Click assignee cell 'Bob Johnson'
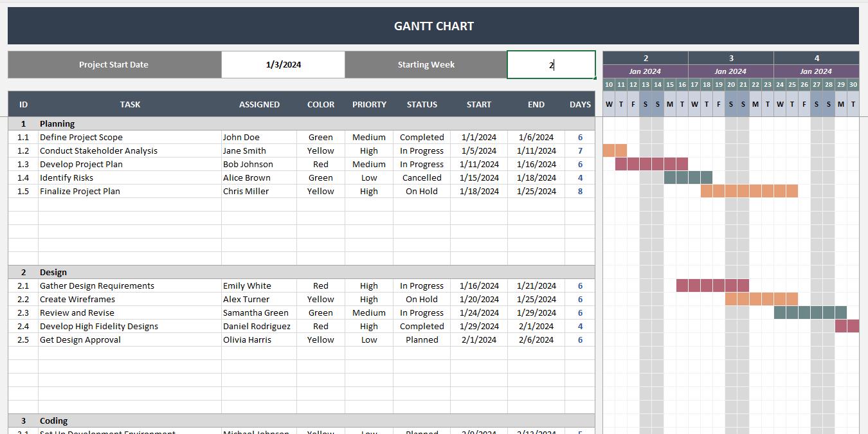The image size is (868, 434). pyautogui.click(x=259, y=164)
